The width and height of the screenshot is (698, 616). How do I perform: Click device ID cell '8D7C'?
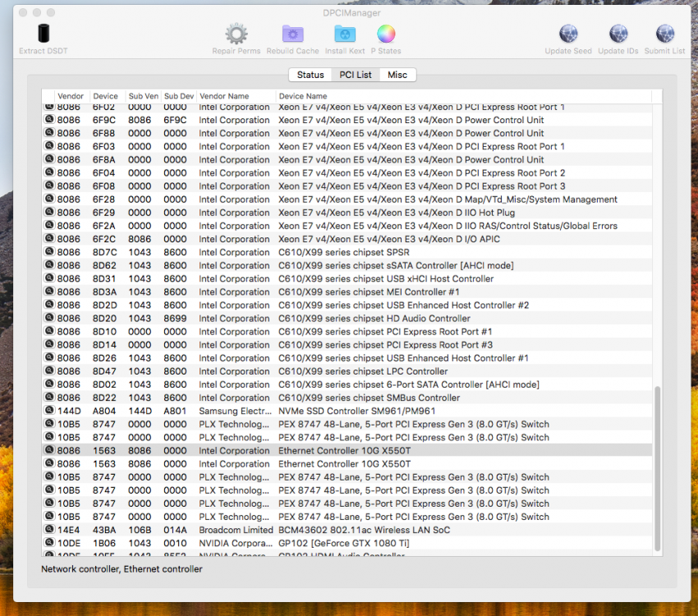point(104,252)
